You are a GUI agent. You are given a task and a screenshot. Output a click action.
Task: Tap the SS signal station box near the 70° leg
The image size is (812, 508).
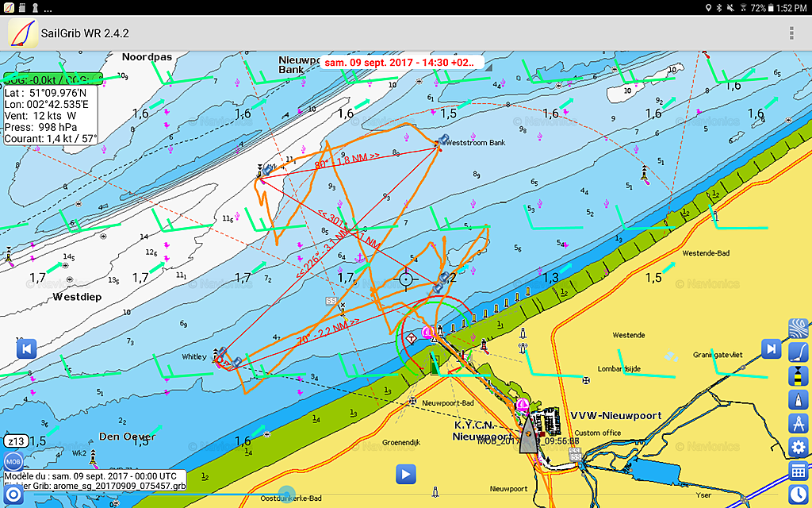coord(331,301)
